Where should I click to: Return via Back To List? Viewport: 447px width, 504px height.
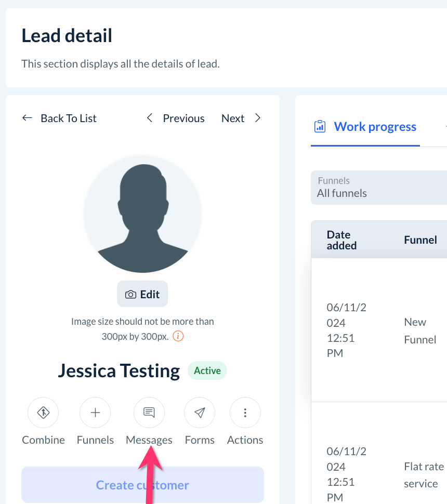pyautogui.click(x=59, y=118)
